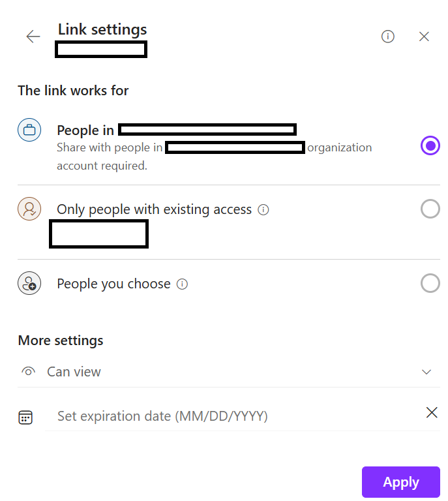Select Only people with existing access radio
This screenshot has width=448, height=501.
pos(430,209)
